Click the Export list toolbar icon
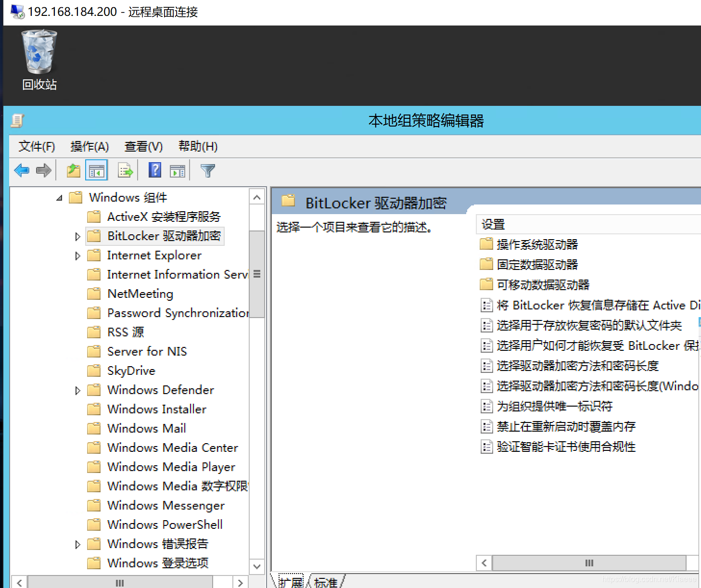 (125, 170)
